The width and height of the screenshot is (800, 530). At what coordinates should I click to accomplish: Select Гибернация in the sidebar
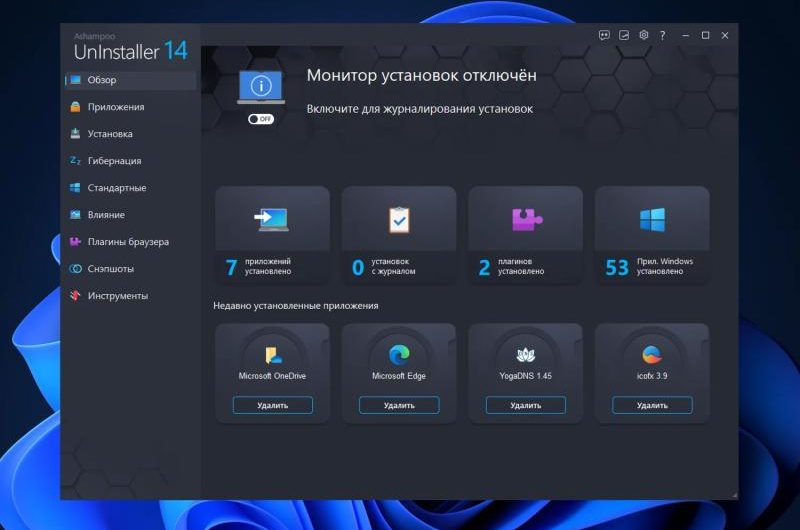pyautogui.click(x=131, y=161)
